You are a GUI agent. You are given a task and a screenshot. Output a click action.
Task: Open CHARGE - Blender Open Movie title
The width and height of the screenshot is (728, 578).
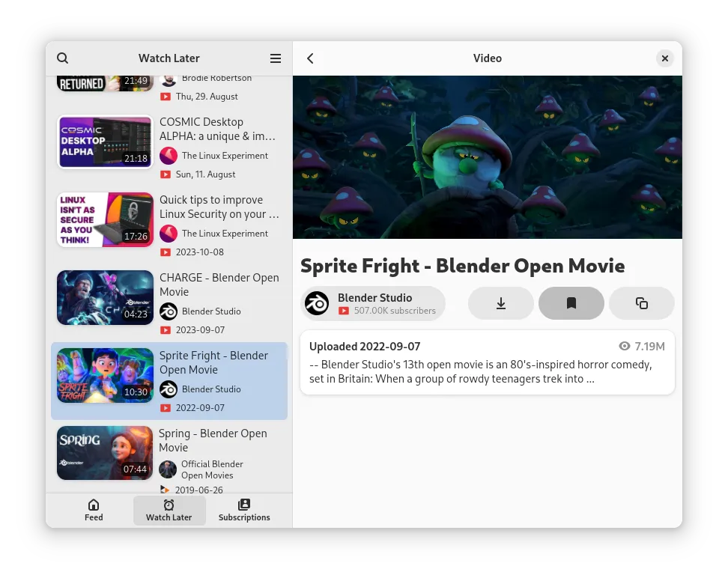click(219, 285)
